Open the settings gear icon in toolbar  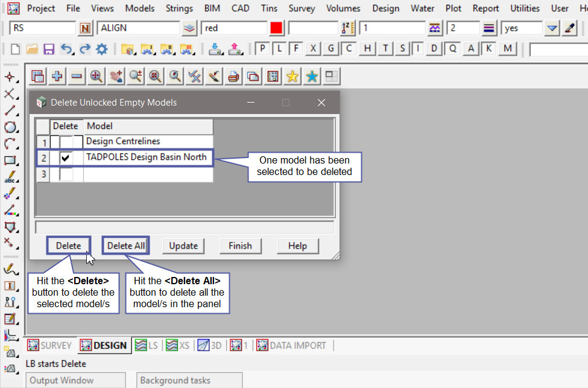101,49
